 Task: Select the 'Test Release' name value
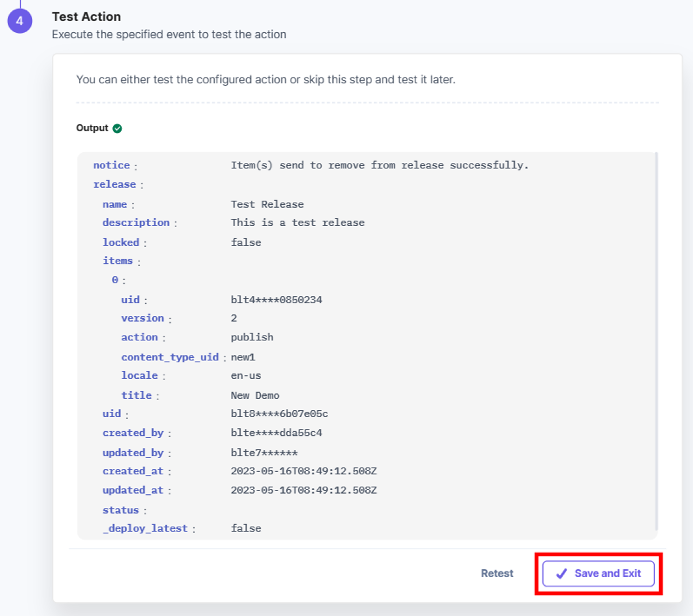pyautogui.click(x=267, y=204)
